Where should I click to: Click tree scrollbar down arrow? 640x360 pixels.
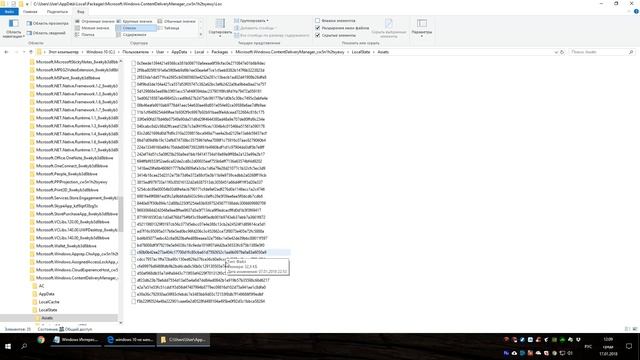coord(120,323)
